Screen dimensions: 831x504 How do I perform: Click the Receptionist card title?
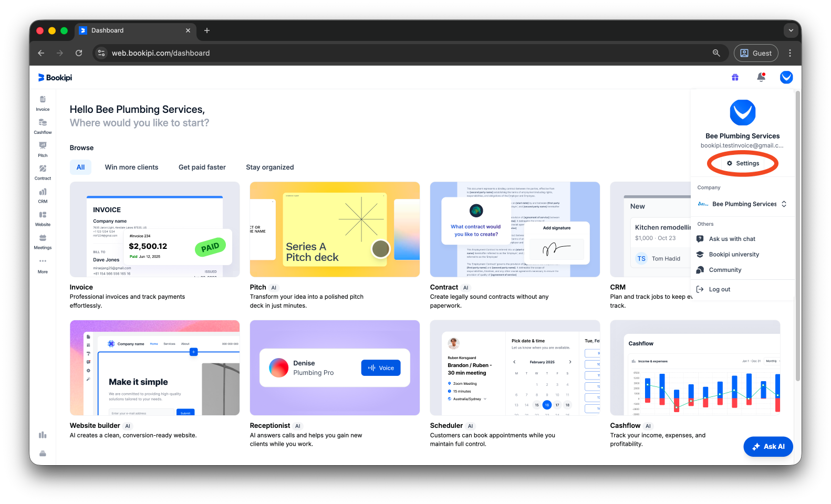coord(270,426)
